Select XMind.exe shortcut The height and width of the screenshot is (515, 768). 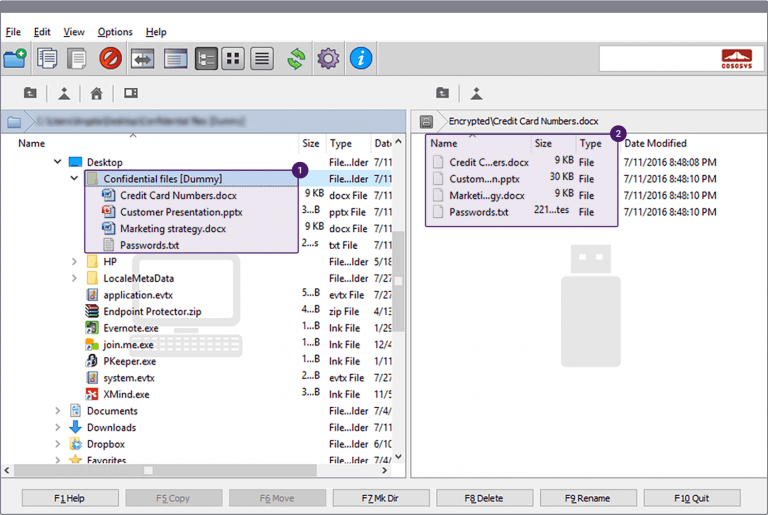click(x=126, y=394)
